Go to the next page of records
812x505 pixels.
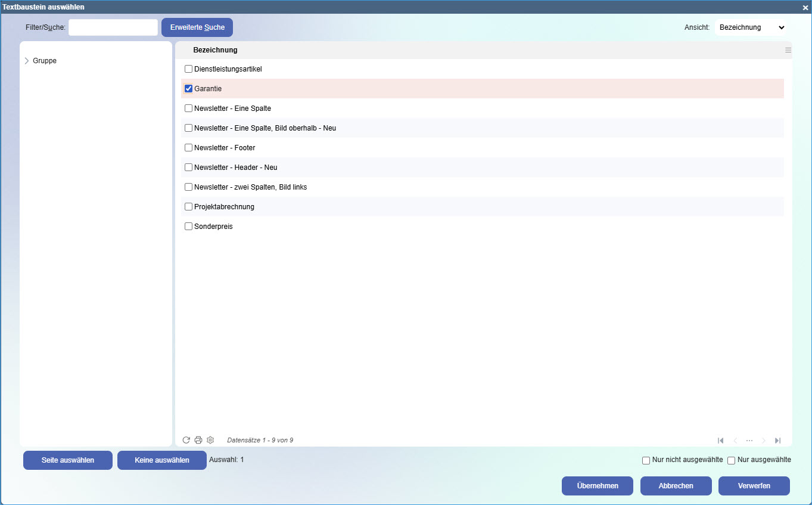tap(764, 441)
